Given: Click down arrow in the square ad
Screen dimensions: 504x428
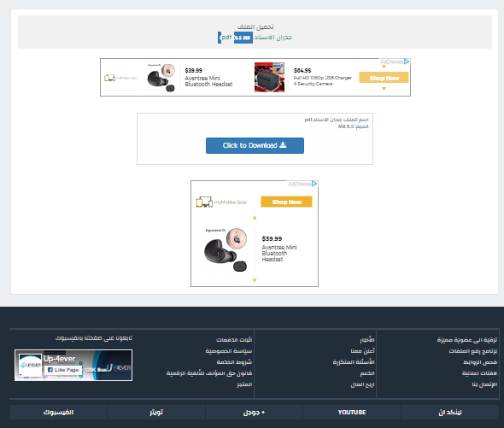Looking at the screenshot, I should (255, 280).
